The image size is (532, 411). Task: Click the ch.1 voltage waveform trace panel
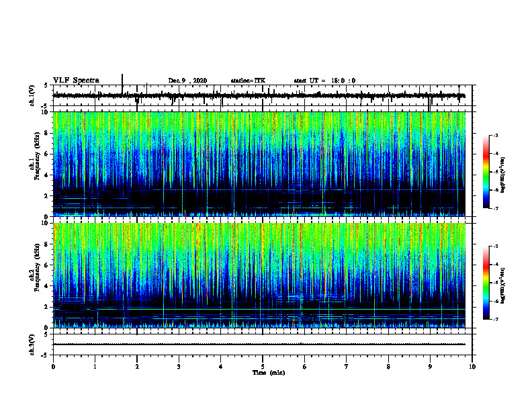tap(263, 95)
